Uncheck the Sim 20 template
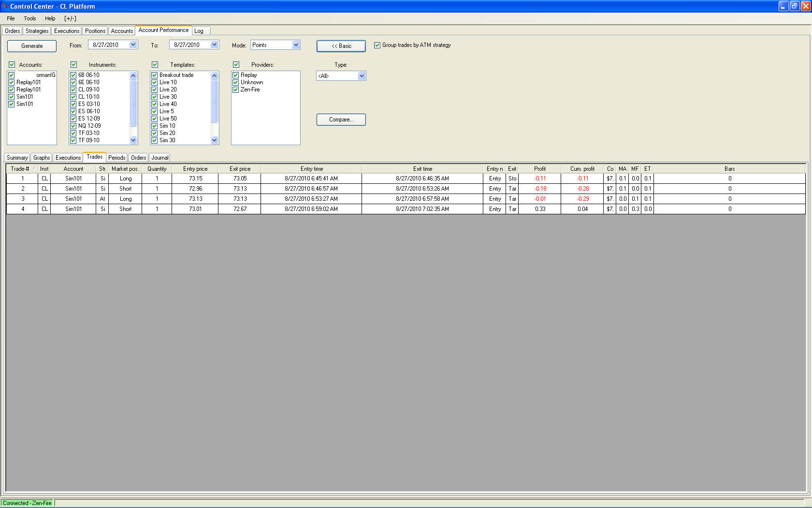 [x=155, y=133]
